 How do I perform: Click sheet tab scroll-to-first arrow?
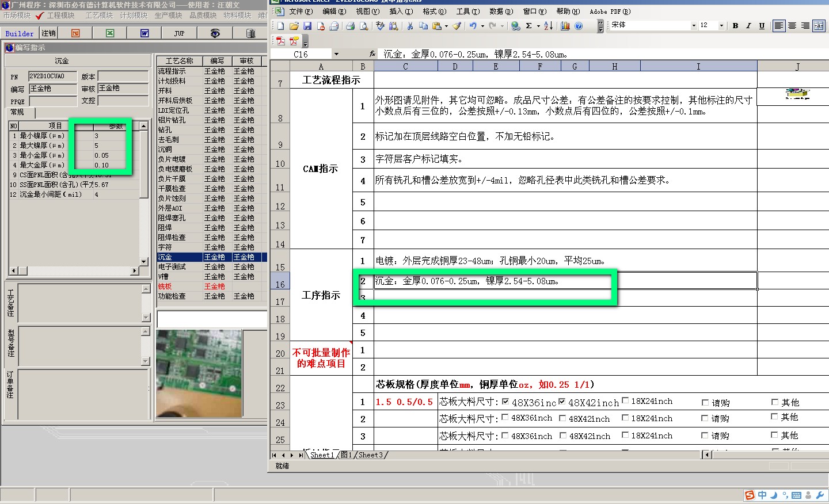[x=274, y=455]
